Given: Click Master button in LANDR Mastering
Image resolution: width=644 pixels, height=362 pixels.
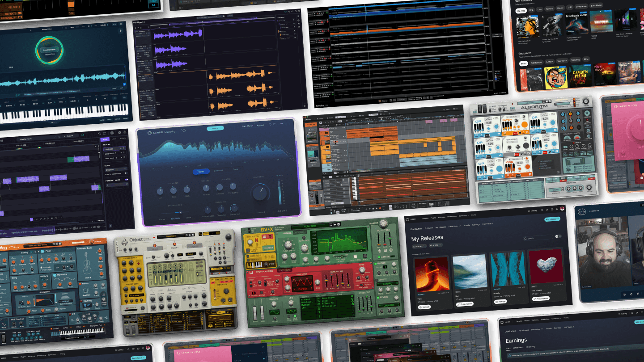Looking at the screenshot, I should 215,128.
